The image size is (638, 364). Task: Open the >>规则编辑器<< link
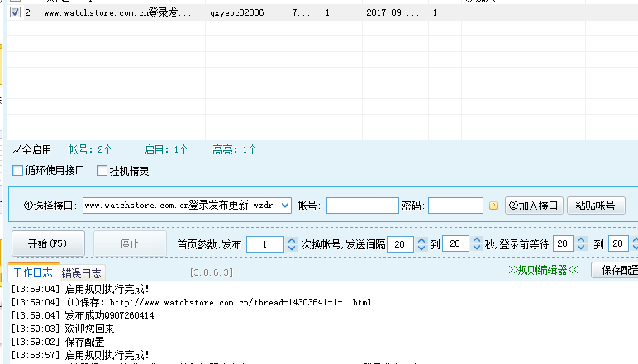pos(543,270)
